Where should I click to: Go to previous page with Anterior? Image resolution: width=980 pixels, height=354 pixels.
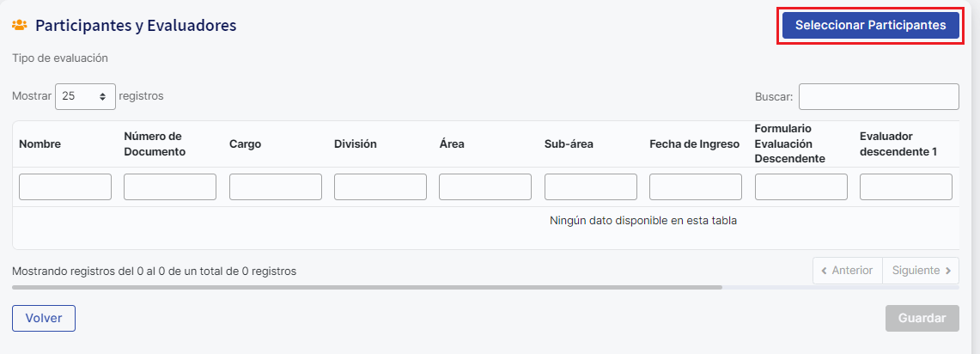848,271
